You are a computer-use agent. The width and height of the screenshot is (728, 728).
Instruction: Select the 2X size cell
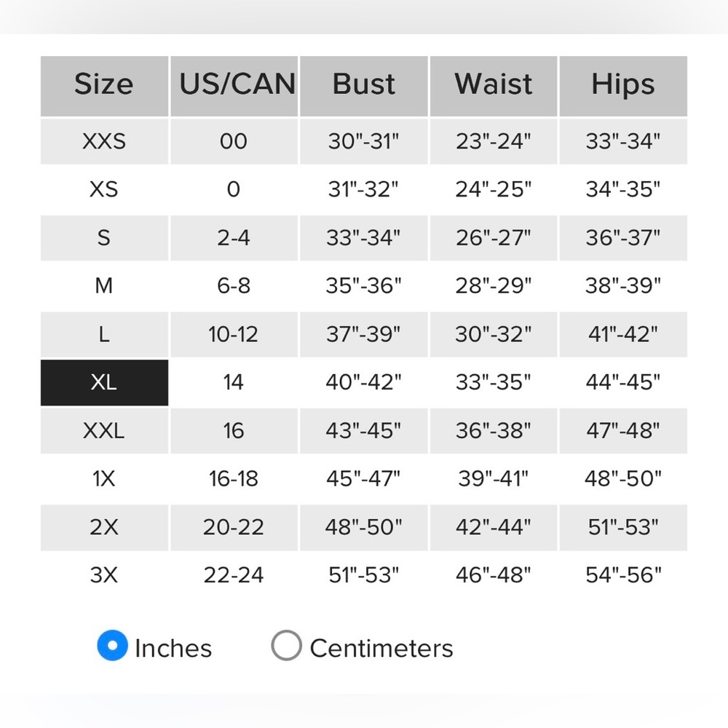click(104, 527)
